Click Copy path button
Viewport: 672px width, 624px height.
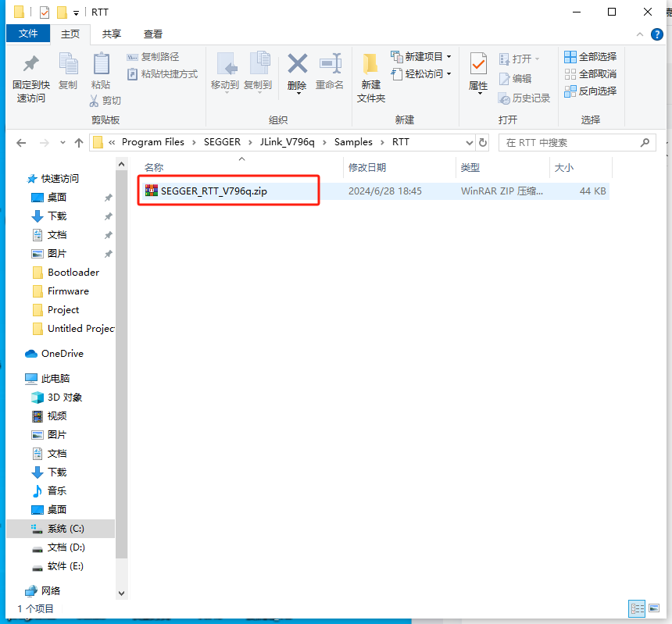pyautogui.click(x=153, y=56)
